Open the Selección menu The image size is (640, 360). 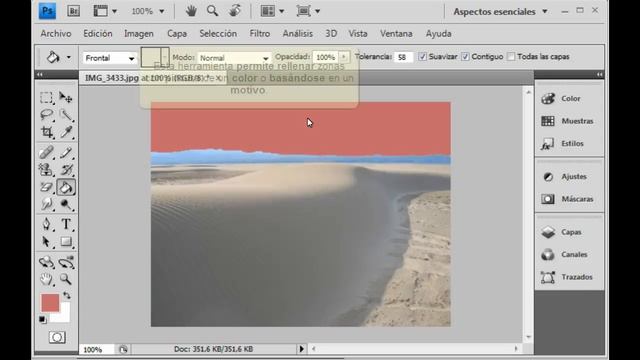(x=218, y=33)
